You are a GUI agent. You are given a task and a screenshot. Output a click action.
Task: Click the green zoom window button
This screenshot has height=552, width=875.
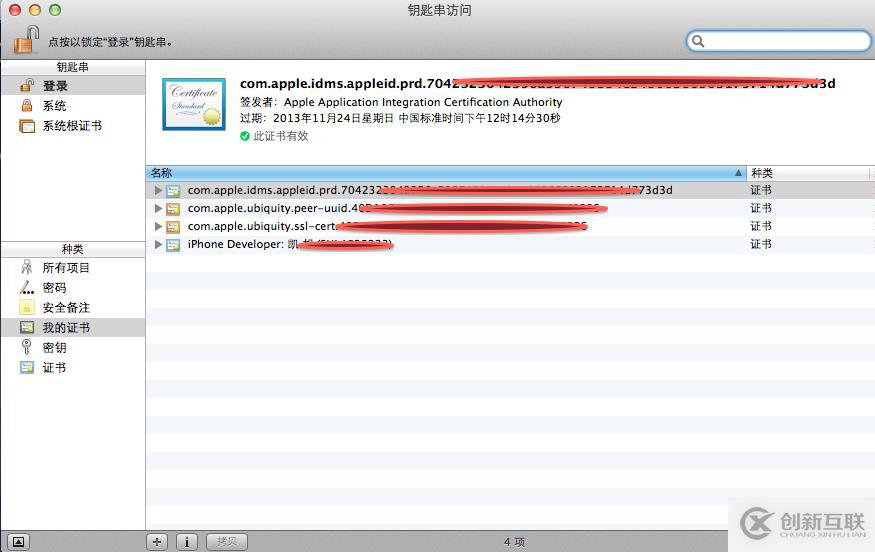[x=55, y=9]
